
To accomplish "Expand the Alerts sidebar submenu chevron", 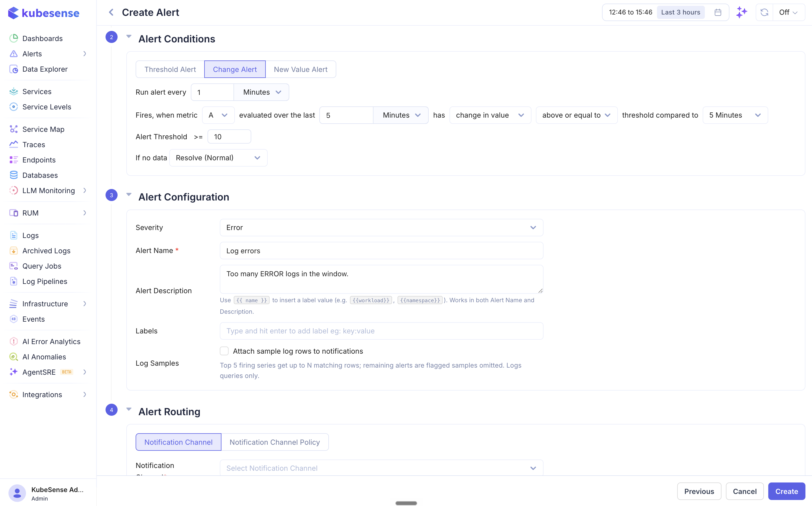I will 84,54.
